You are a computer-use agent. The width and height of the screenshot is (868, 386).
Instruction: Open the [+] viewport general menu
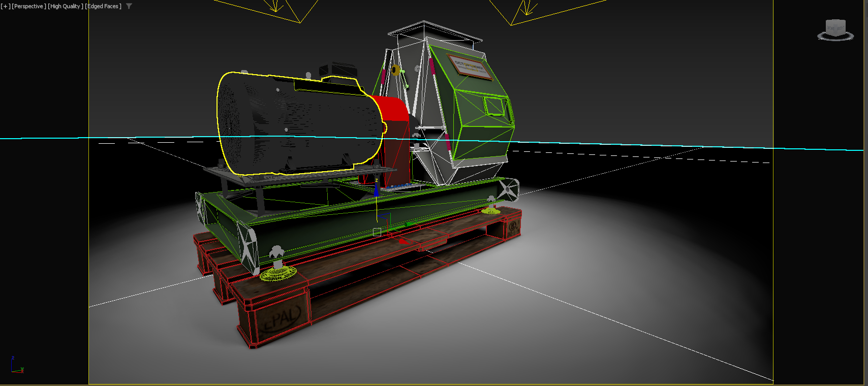pos(6,6)
